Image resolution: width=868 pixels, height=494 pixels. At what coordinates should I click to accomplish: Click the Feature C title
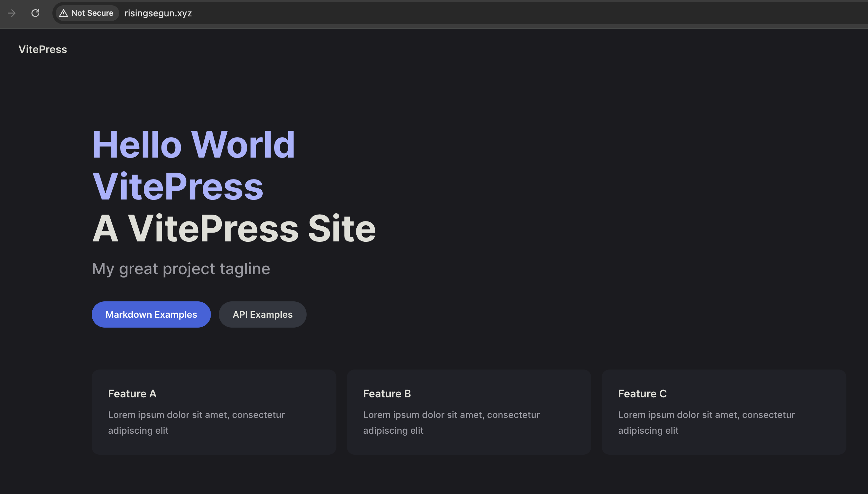tap(642, 393)
